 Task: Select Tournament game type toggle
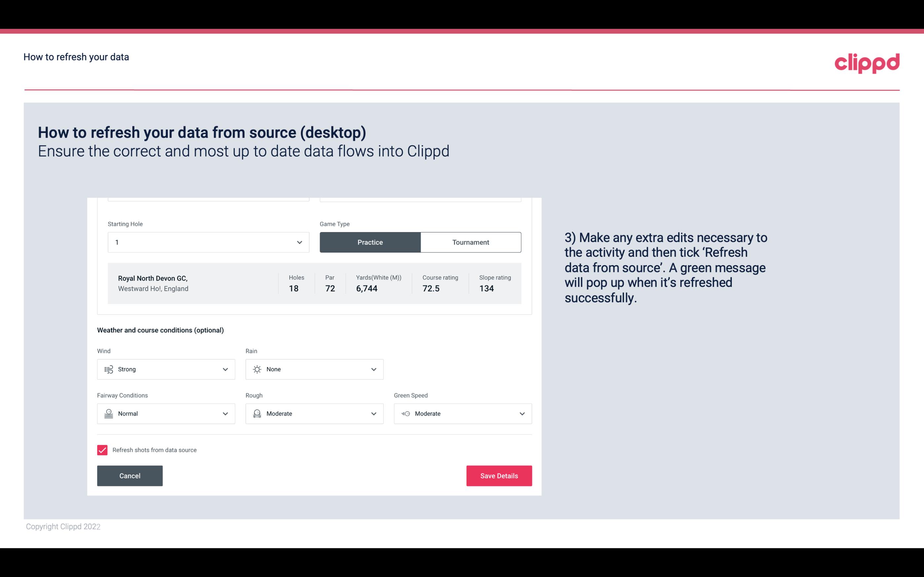click(470, 242)
